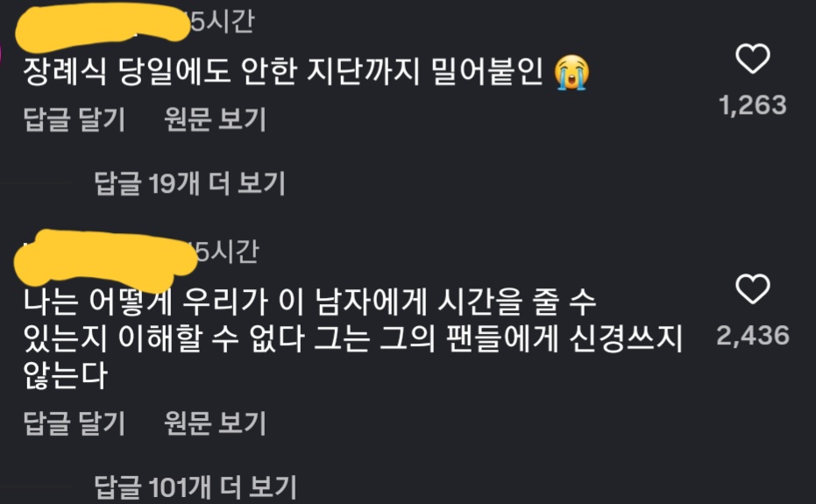Click 원문 보기 below the 팬들에게 comment
The image size is (816, 504).
215,422
